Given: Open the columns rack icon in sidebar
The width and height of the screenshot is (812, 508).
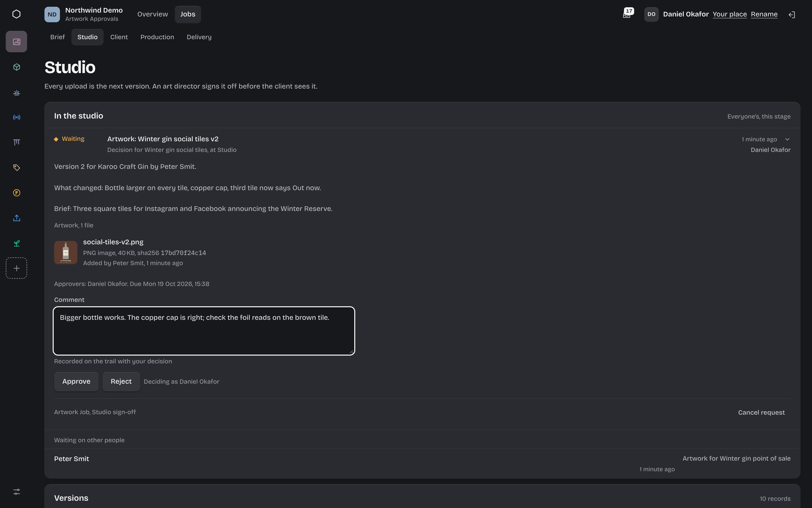Looking at the screenshot, I should (16, 142).
